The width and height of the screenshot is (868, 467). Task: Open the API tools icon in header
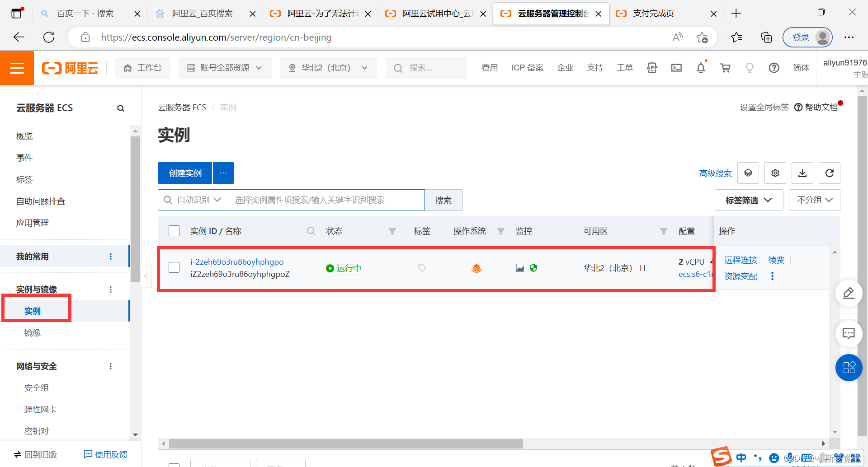[652, 68]
